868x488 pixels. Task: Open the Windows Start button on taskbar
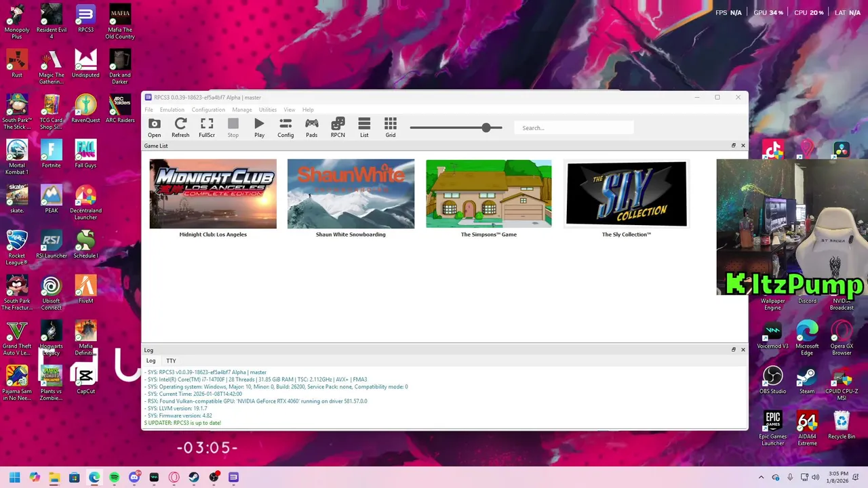point(15,477)
